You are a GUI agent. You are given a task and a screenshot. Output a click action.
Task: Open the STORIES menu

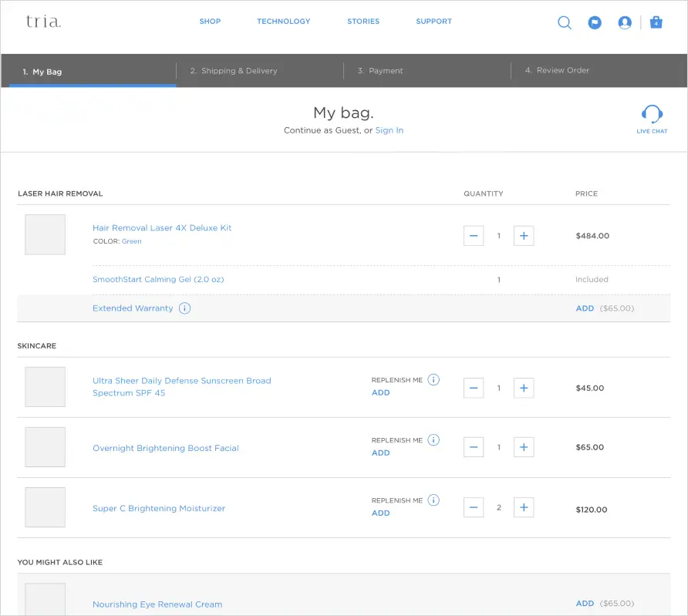coord(363,21)
